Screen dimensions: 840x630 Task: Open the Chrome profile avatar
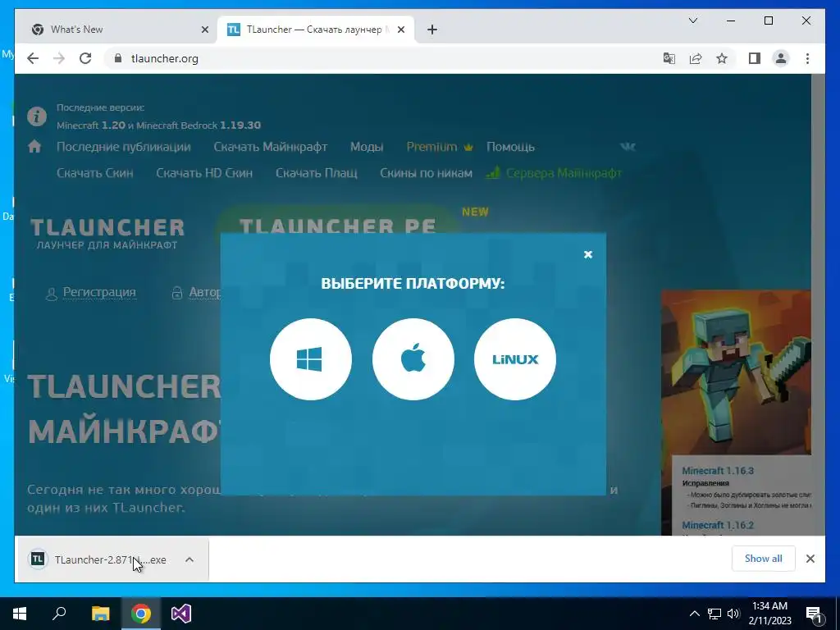pos(781,58)
